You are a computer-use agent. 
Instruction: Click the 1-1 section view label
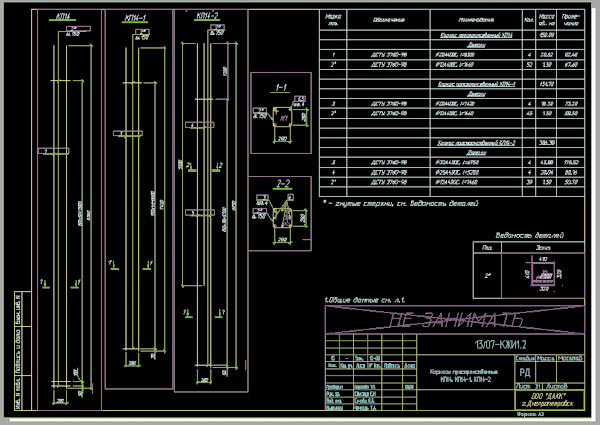[282, 88]
